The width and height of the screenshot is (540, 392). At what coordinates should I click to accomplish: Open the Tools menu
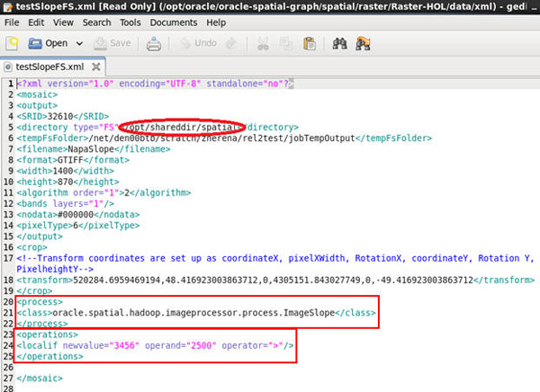click(x=130, y=22)
